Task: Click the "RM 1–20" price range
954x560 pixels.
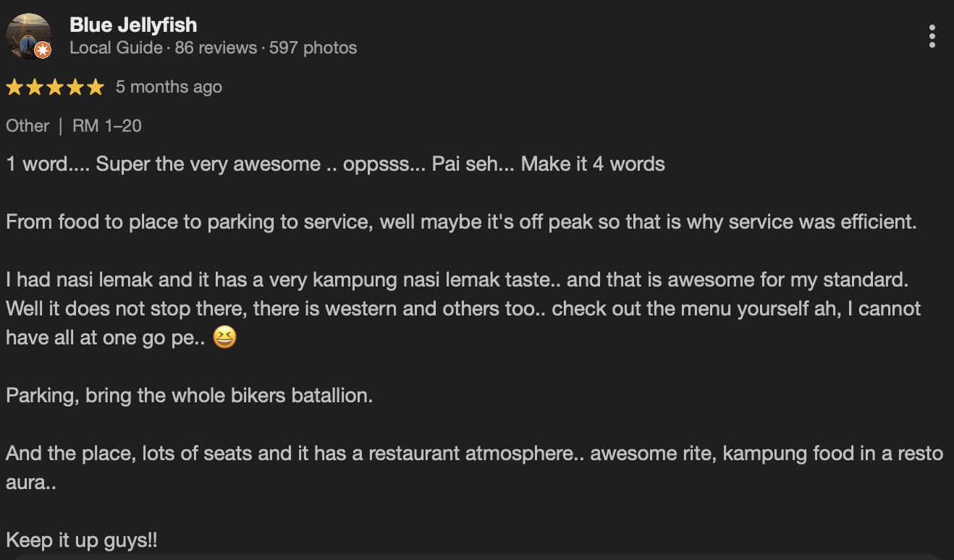Action: (107, 126)
